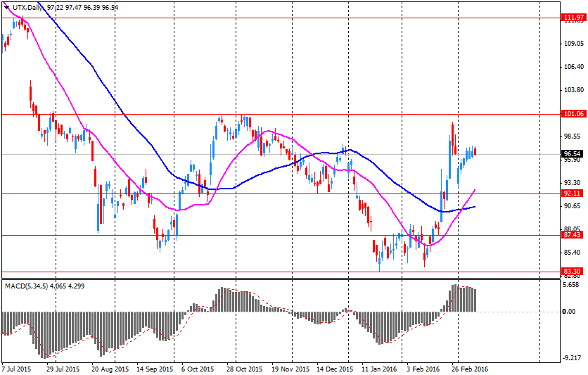
Task: Click the 109.05 price scale value
Action: [x=574, y=44]
